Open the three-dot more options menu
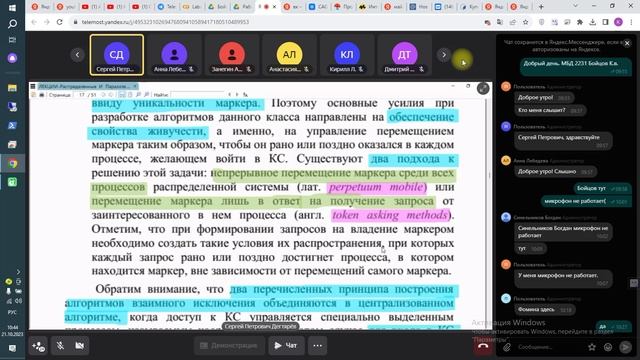 (x=318, y=346)
